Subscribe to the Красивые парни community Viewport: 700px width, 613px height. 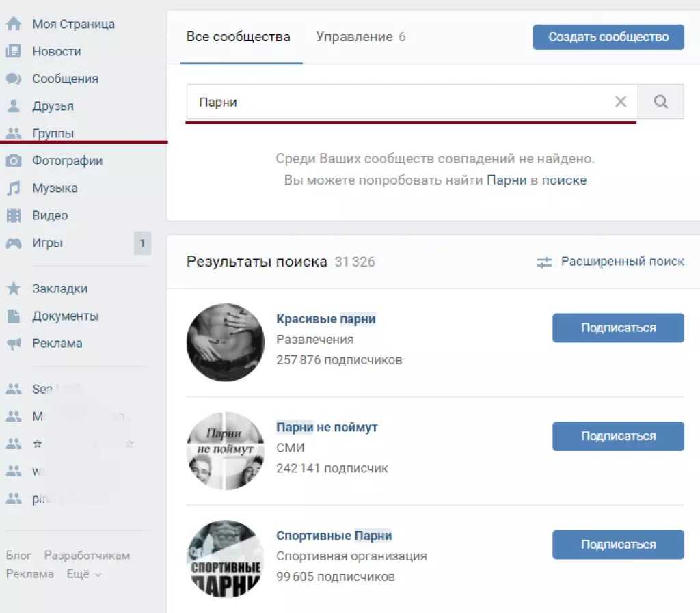click(618, 327)
